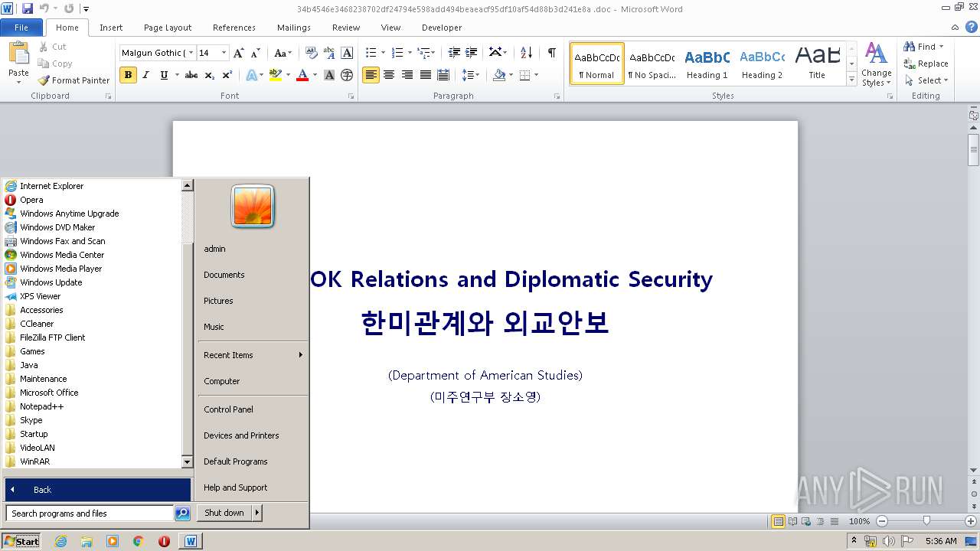Click Clear Formatting icon
Viewport: 980px width, 551px height.
coord(311,53)
